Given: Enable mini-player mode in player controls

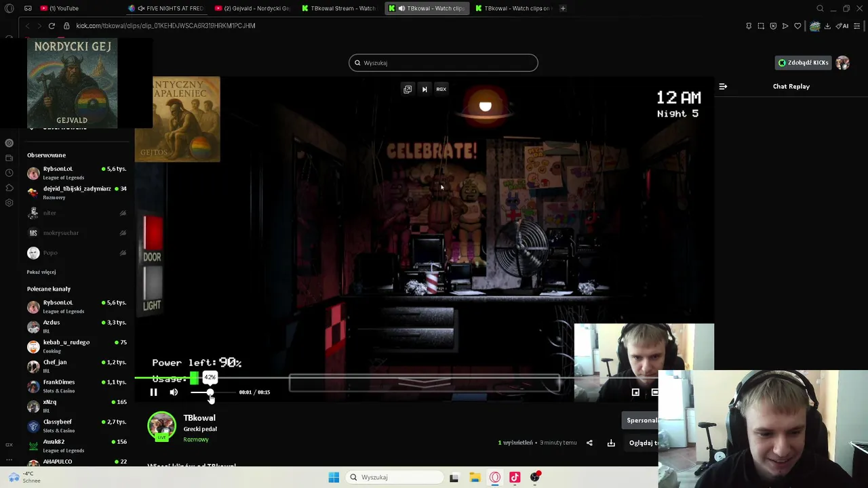Looking at the screenshot, I should (635, 392).
